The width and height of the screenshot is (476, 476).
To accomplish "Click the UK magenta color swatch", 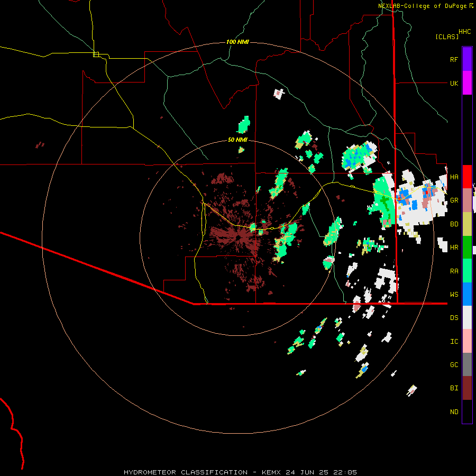I will 467,83.
